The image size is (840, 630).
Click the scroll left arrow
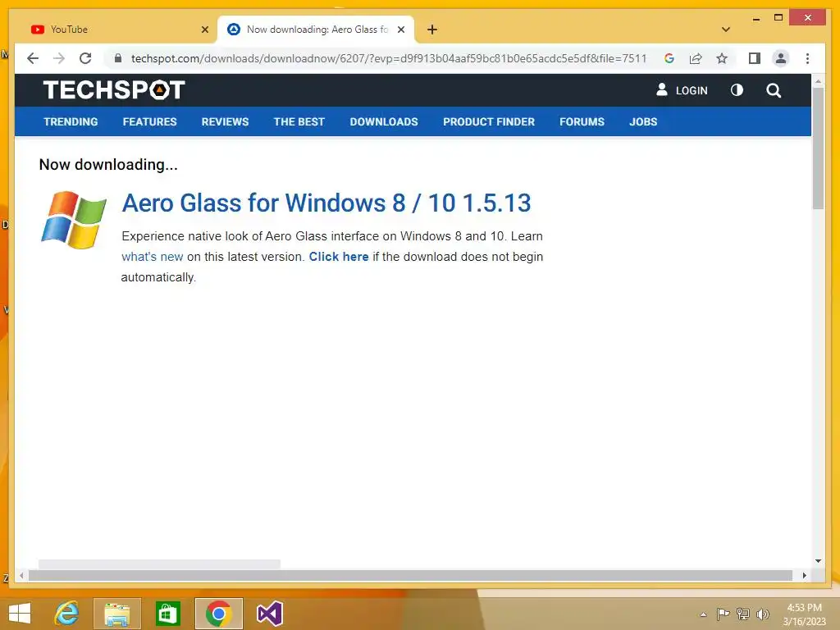pos(21,575)
